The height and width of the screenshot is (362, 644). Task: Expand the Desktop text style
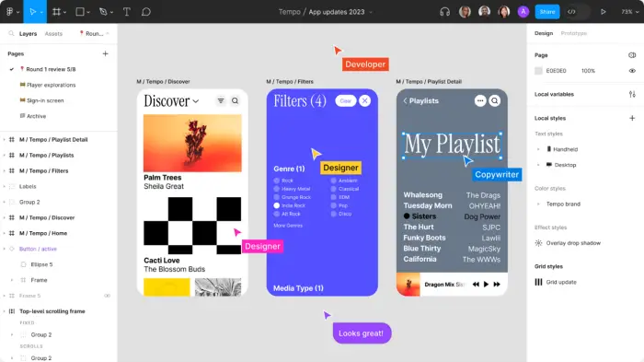(538, 165)
